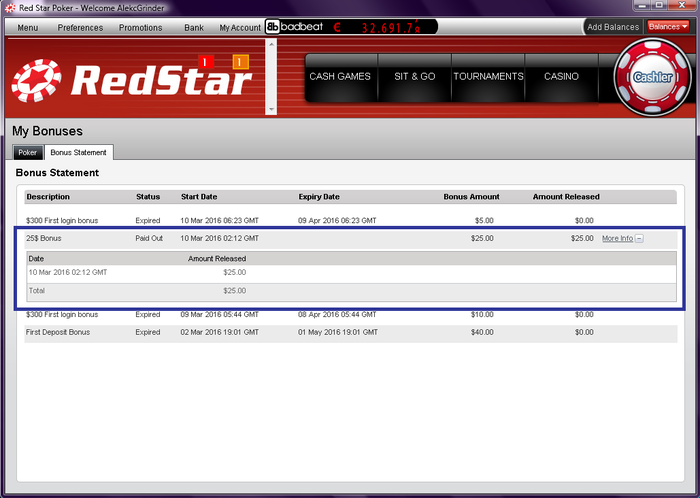
Task: Click the Expiry Date column header
Action: (319, 197)
